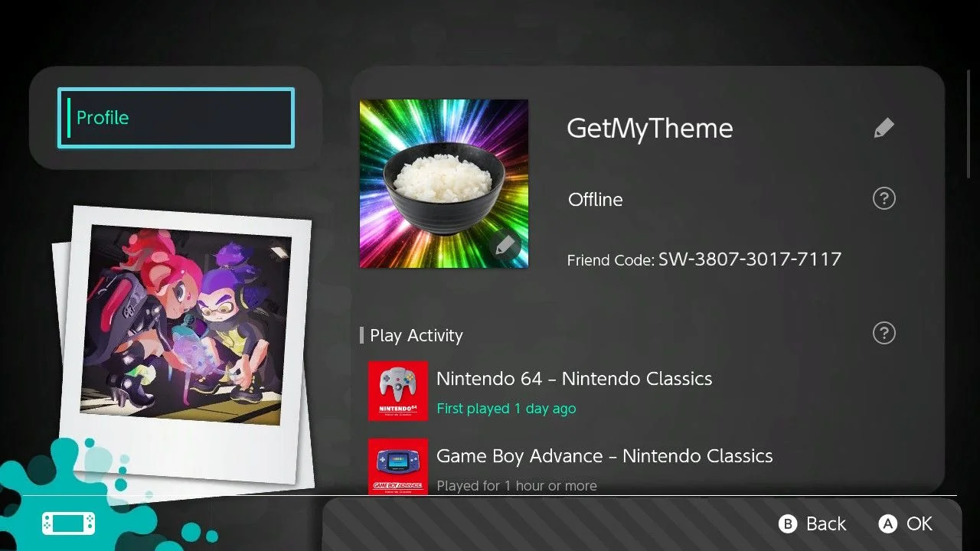
Task: Open help for the Offline status
Action: (884, 199)
